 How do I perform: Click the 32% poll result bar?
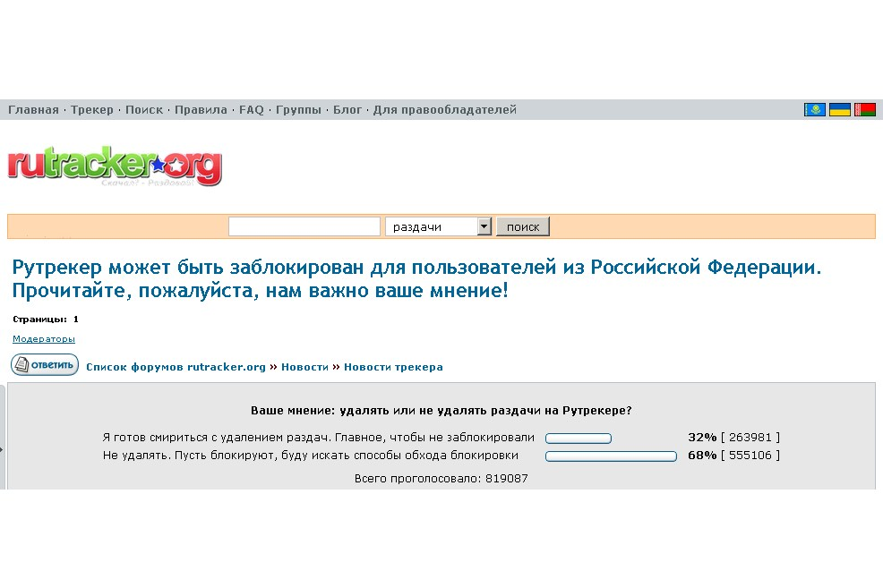579,439
